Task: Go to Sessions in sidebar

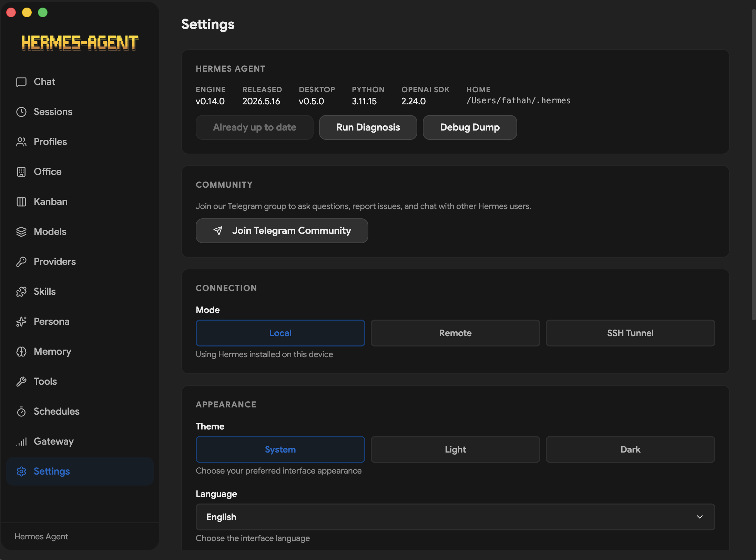Action: coord(80,112)
